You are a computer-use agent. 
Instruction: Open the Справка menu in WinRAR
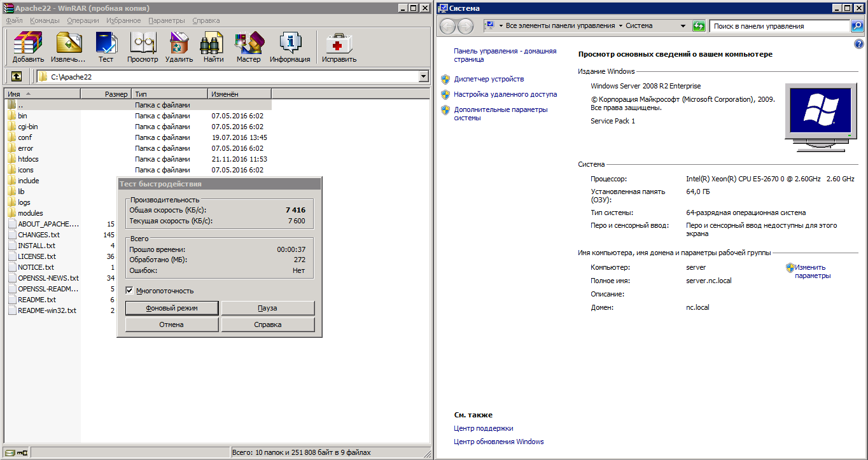pos(206,20)
